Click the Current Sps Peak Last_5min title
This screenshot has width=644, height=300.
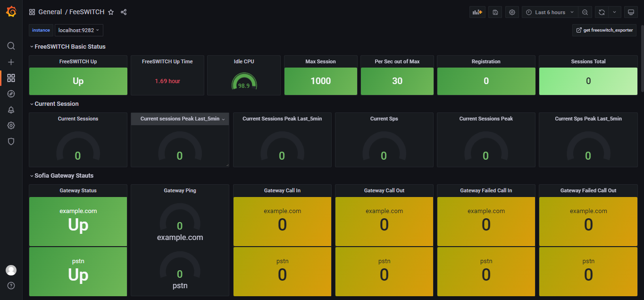(588, 119)
